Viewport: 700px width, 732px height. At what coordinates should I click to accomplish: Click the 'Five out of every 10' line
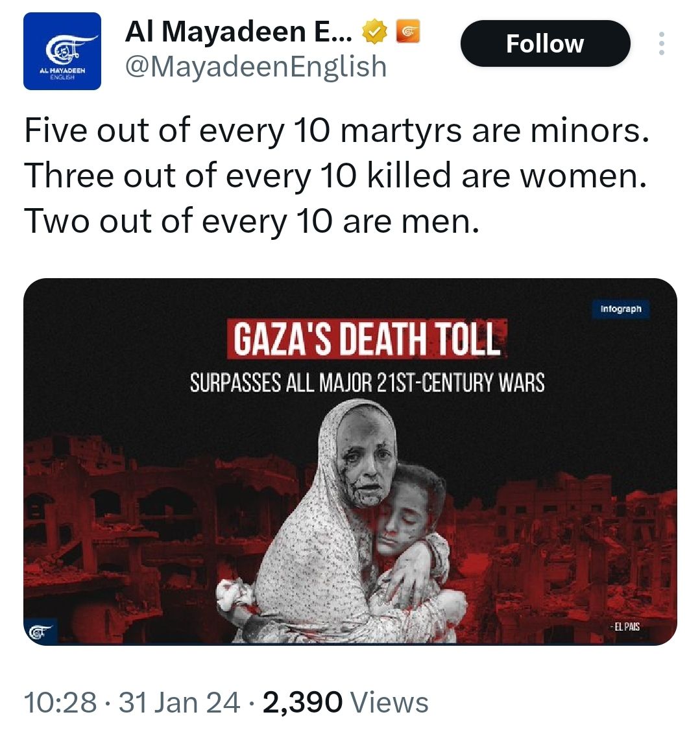[x=336, y=132]
